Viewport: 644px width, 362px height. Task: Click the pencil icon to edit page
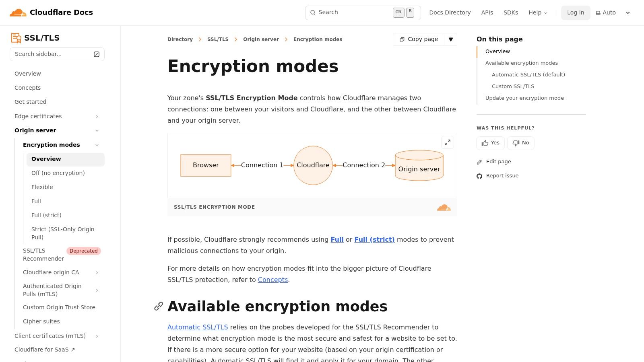click(x=479, y=162)
